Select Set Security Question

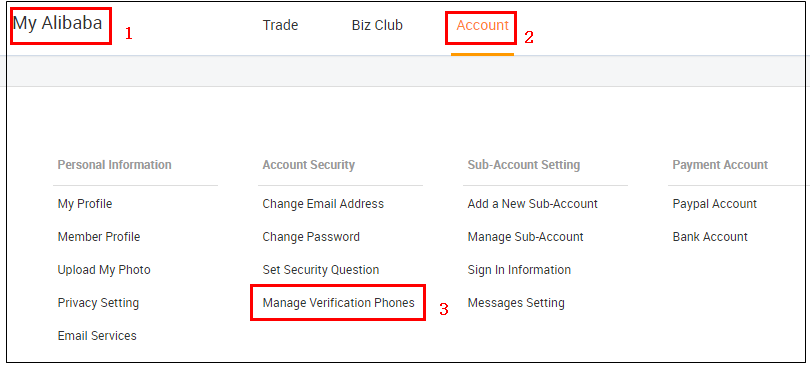pos(321,270)
